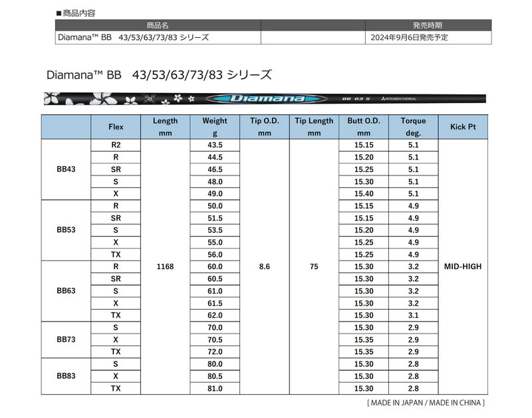This screenshot has height=418, width=532.
Task: Select the 'BB43' model cell
Action: coord(66,169)
